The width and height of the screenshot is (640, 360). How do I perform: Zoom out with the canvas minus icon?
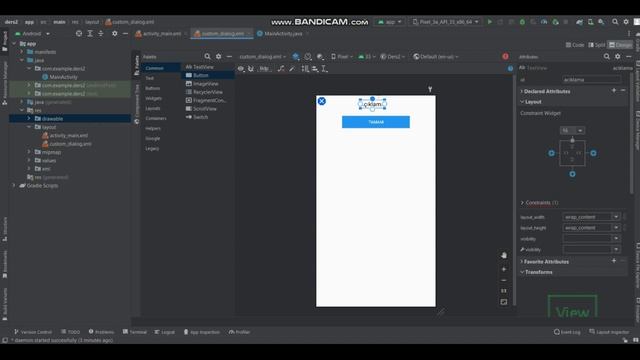coord(504,280)
